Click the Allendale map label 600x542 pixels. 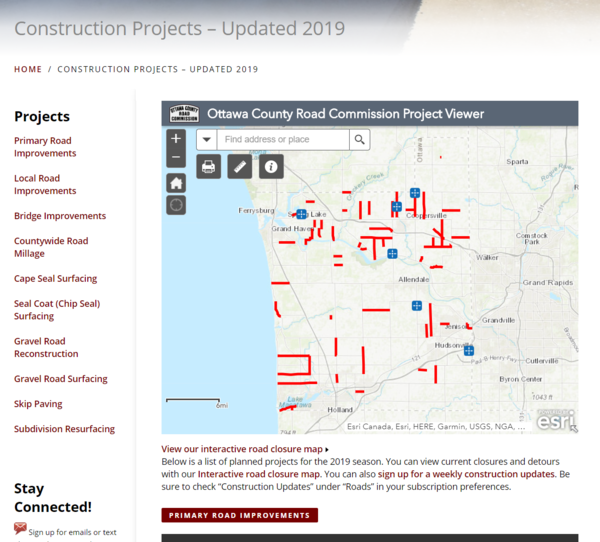tap(414, 279)
